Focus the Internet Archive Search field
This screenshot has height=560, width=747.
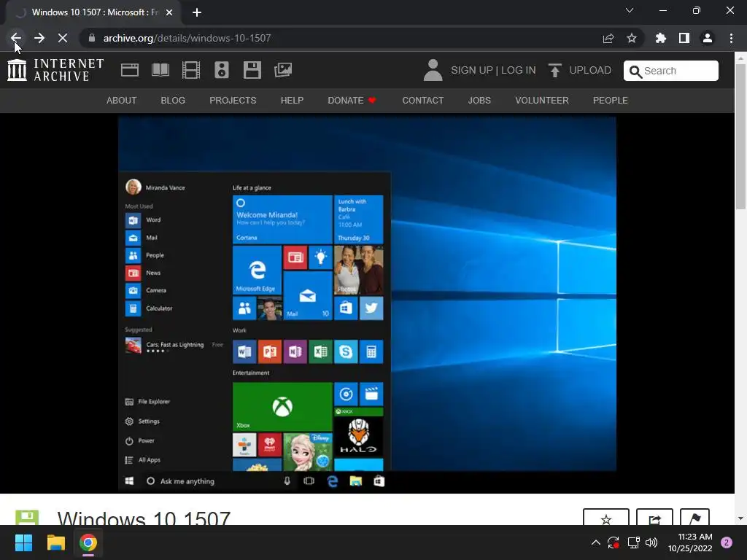coord(671,71)
